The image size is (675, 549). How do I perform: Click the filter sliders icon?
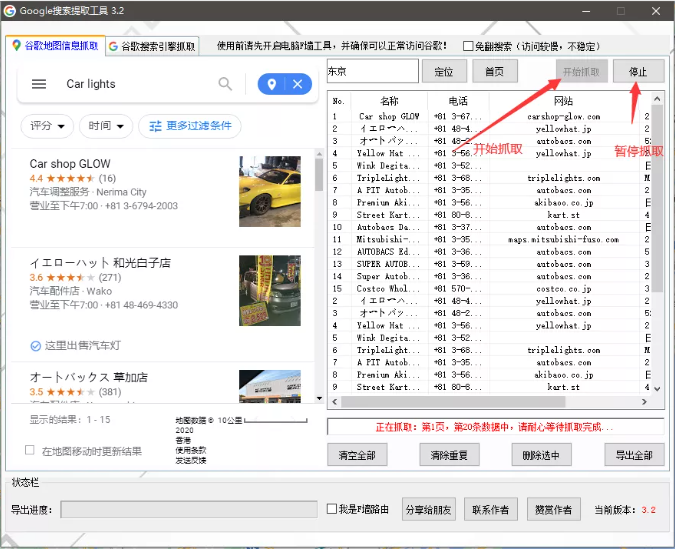155,126
